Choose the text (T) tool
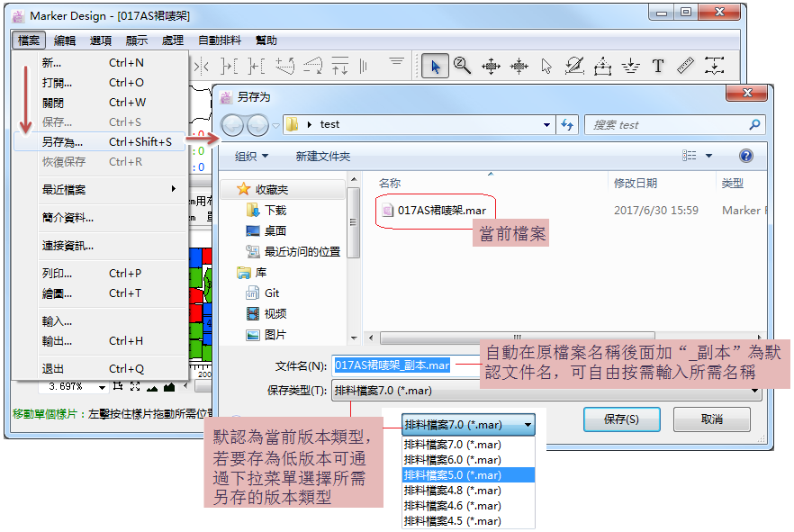The image size is (794, 532). (x=658, y=66)
